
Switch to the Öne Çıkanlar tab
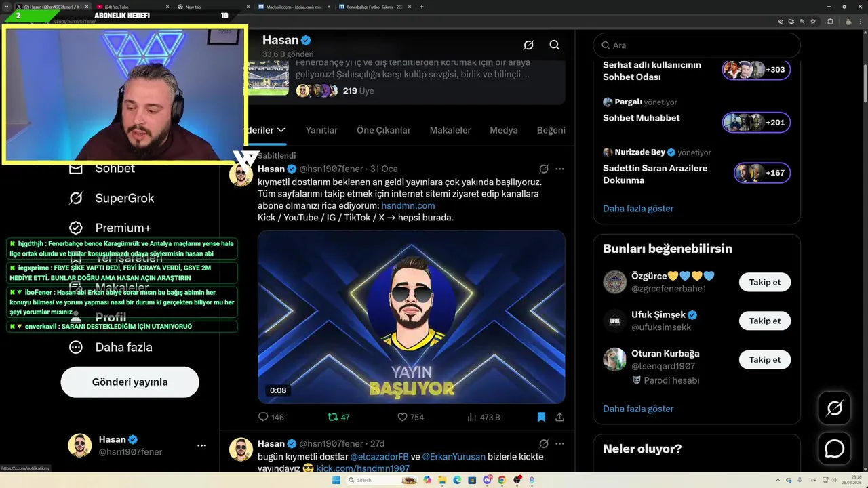point(384,130)
